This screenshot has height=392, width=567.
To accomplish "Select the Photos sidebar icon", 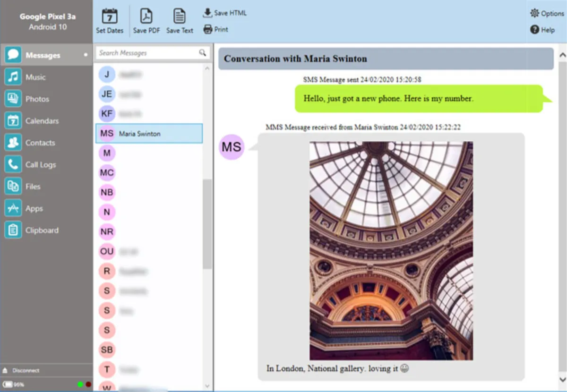I will coord(37,99).
